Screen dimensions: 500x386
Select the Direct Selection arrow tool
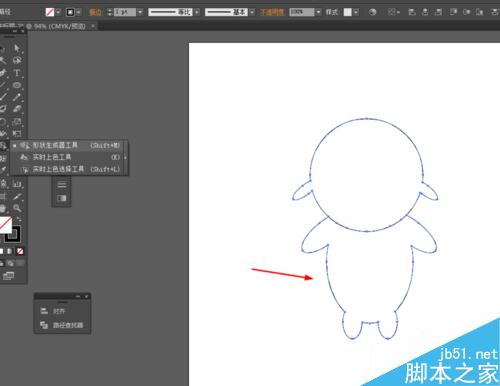(17, 48)
